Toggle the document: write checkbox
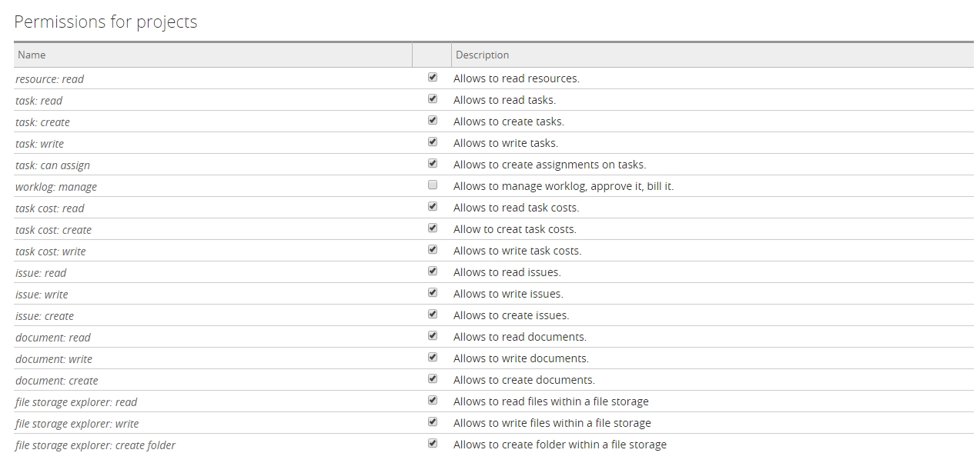This screenshot has height=453, width=980. 433,358
